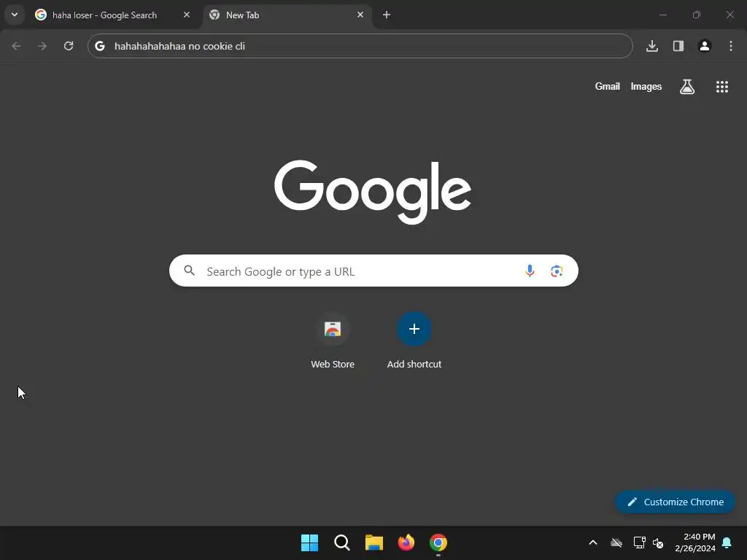Open the Windows Start menu
The image size is (747, 560).
pos(309,542)
